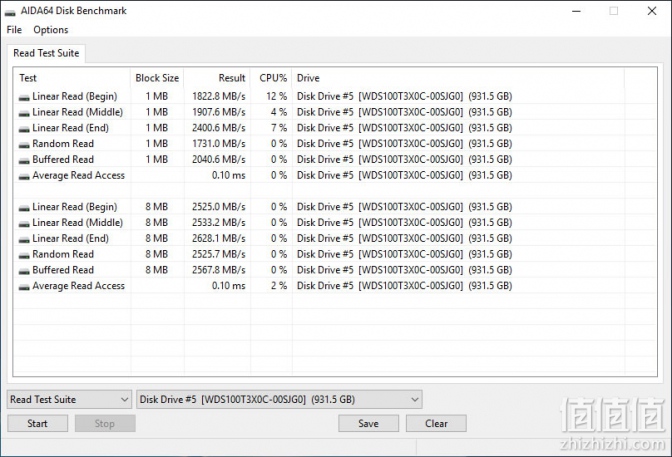Click disk icon of 8 MB Linear Read (End)
The image size is (672, 457).
[24, 240]
